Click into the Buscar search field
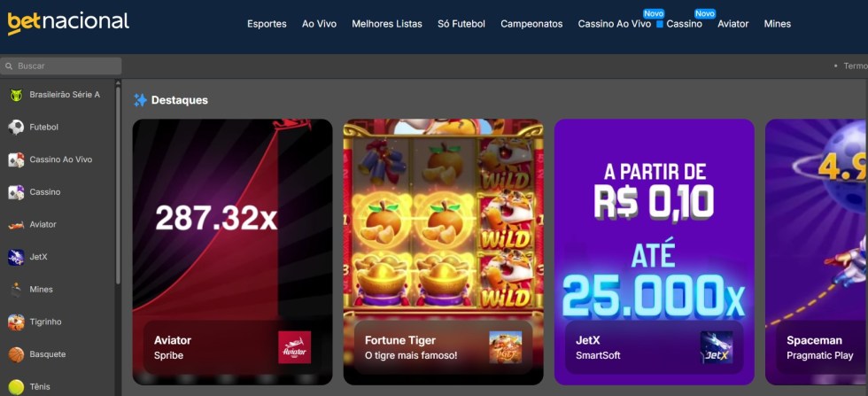The height and width of the screenshot is (396, 868). tap(61, 66)
